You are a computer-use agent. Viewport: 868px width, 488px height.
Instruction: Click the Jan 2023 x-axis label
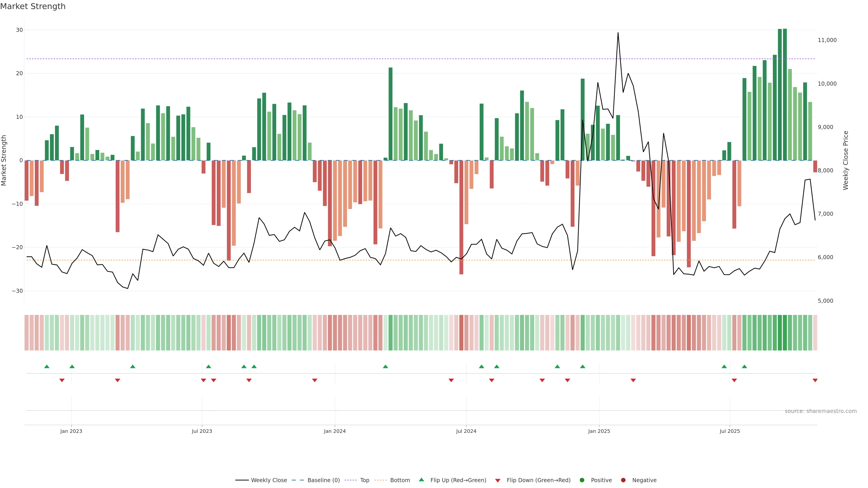click(71, 431)
